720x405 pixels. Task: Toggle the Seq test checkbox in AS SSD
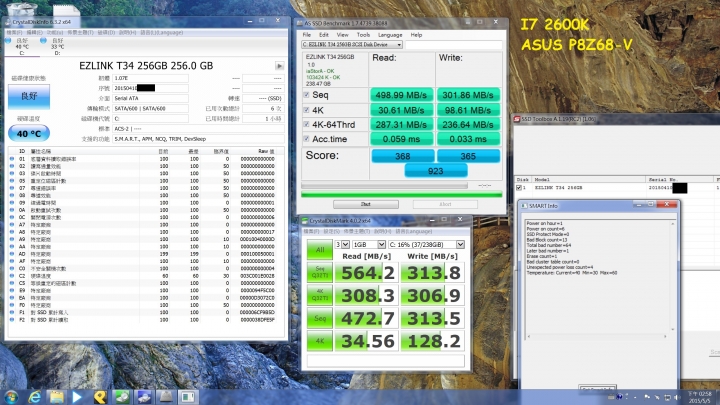[306, 95]
